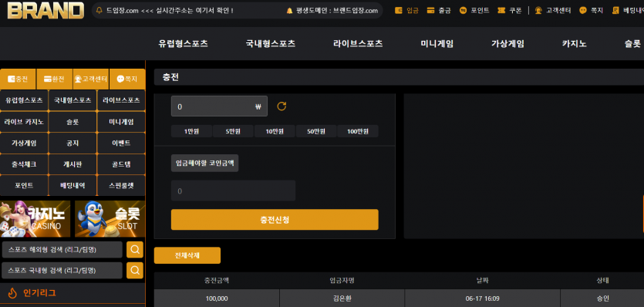The image size is (644, 307).
Task: Click the domestic sports search magnifier icon
Action: [135, 270]
